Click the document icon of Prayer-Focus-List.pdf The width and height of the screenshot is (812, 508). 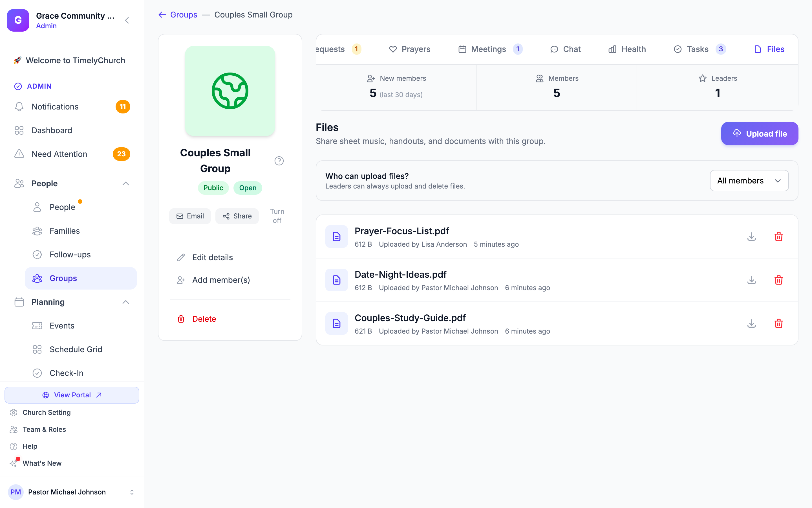coord(336,237)
